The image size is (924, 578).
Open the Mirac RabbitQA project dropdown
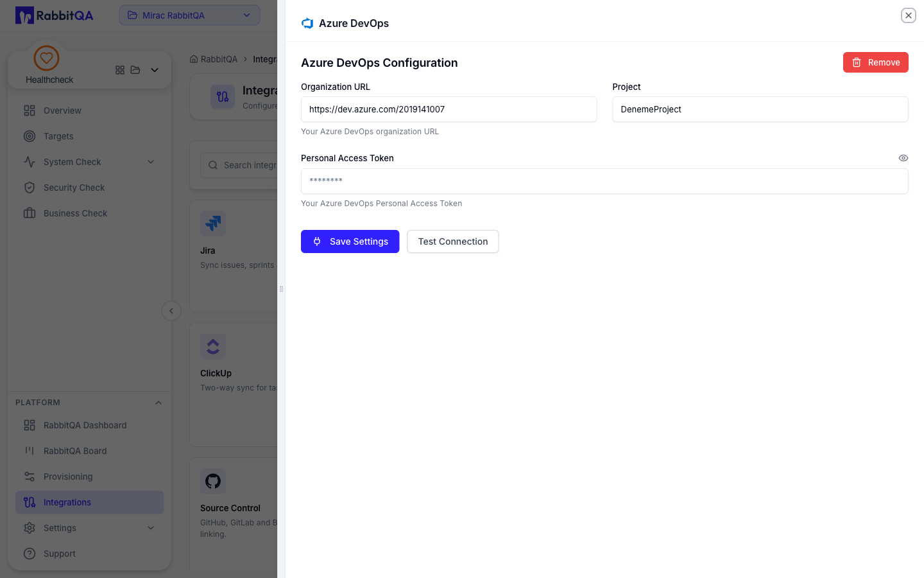coord(189,15)
